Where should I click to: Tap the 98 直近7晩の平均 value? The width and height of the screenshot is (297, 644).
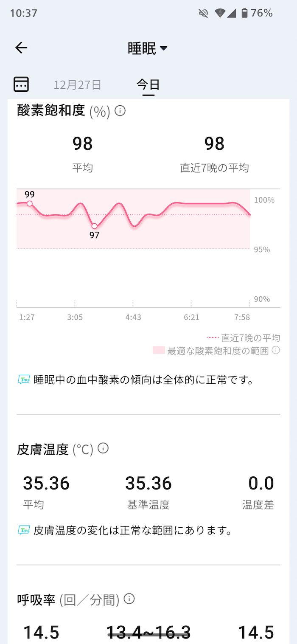coord(214,144)
